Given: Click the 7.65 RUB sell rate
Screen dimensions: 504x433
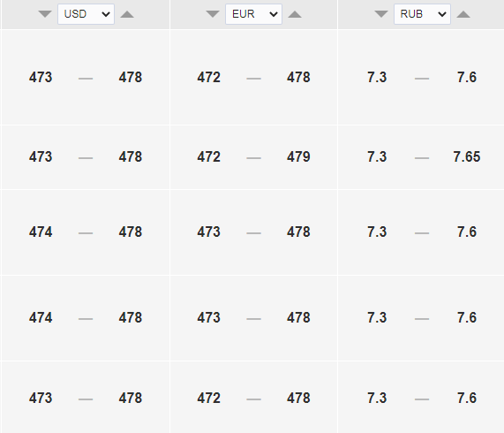Looking at the screenshot, I should point(467,157).
